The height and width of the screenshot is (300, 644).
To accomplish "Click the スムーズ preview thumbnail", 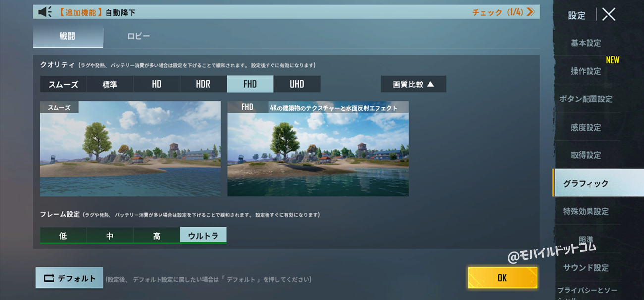I will pyautogui.click(x=130, y=149).
